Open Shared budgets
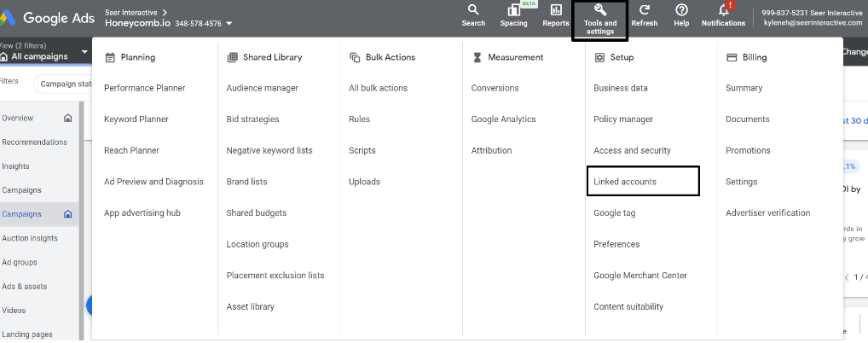 (x=257, y=212)
